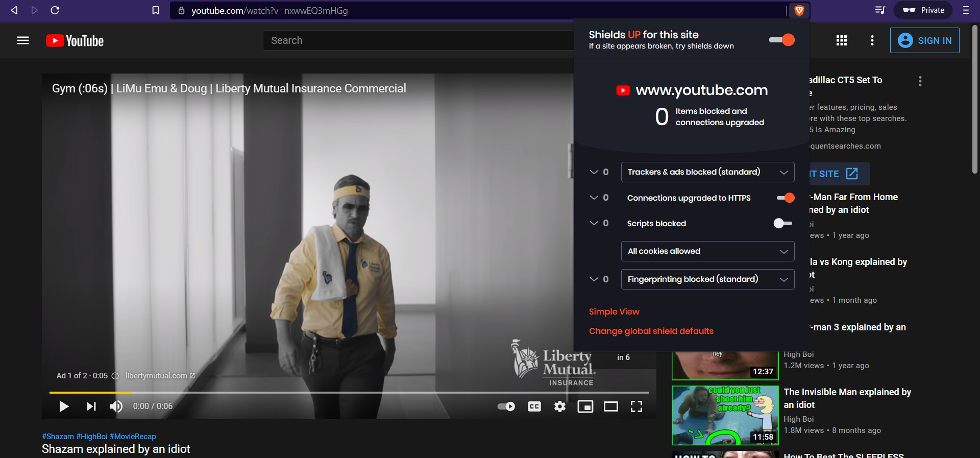Open the #HighBoi hashtag

pyautogui.click(x=92, y=437)
